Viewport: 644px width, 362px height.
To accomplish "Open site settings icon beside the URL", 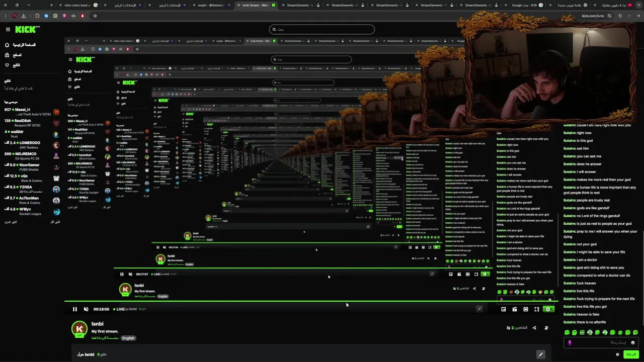I will [x=610, y=16].
